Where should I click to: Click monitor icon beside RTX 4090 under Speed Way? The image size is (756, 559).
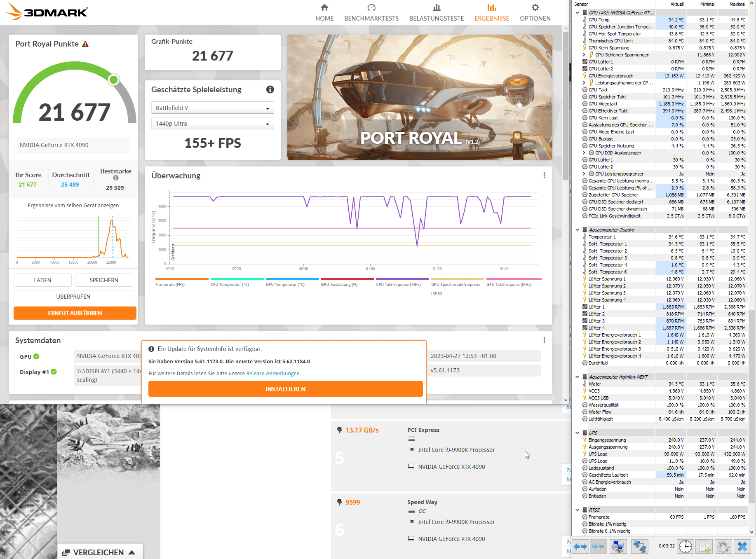[411, 538]
